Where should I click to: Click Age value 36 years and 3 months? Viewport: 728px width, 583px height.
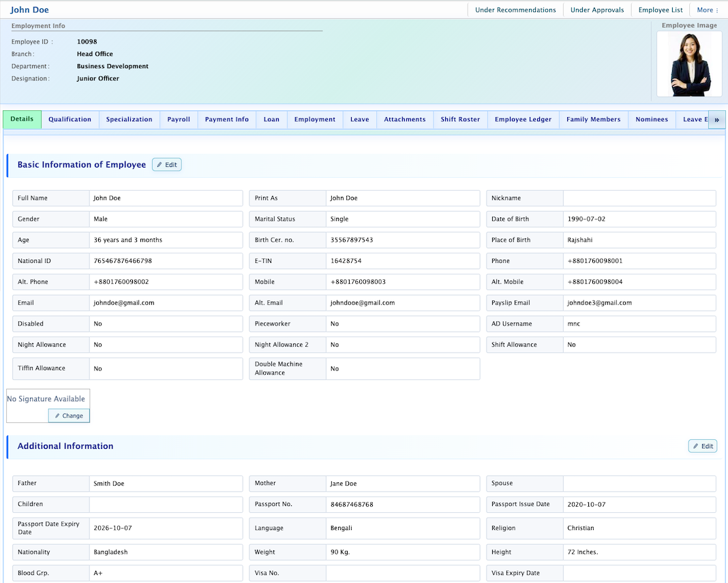[127, 240]
